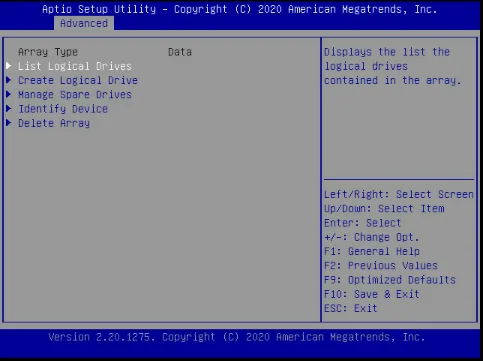The height and width of the screenshot is (361, 483).
Task: Click the ESC: Exit hint
Action: pyautogui.click(x=350, y=308)
